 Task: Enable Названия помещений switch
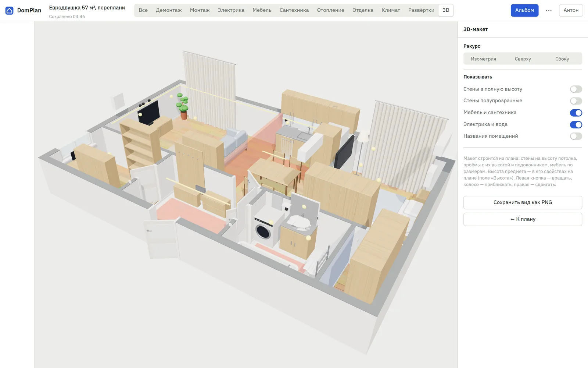576,136
